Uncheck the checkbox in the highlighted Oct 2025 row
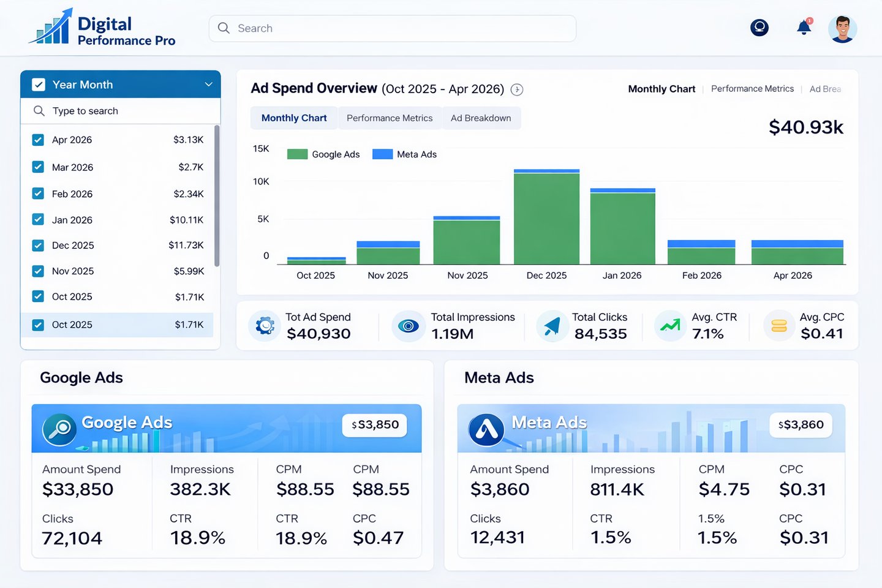The image size is (882, 588). [x=38, y=325]
